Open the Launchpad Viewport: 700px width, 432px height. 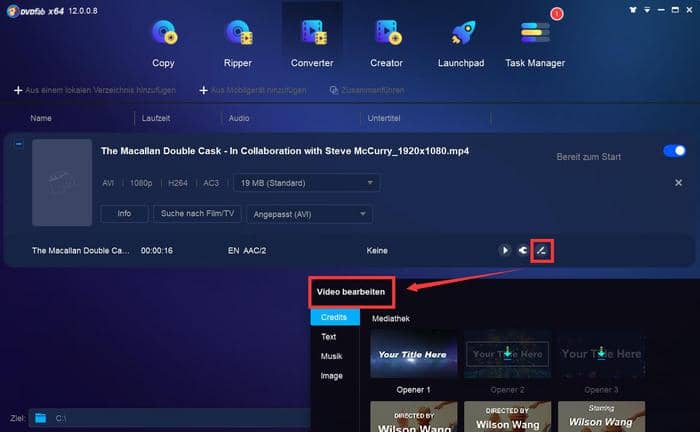click(x=461, y=43)
